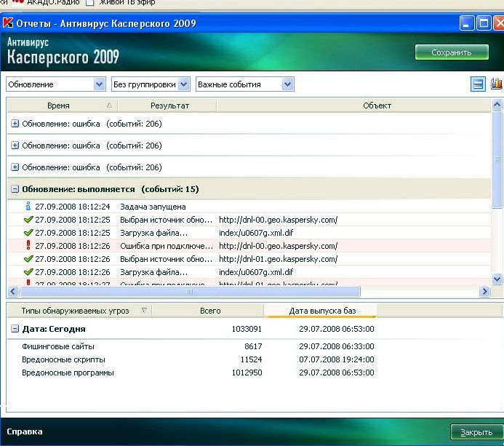This screenshot has height=446, width=504.
Task: Toggle checkbox beside 'Живой ТВ эфир'
Action: tap(90, 3)
